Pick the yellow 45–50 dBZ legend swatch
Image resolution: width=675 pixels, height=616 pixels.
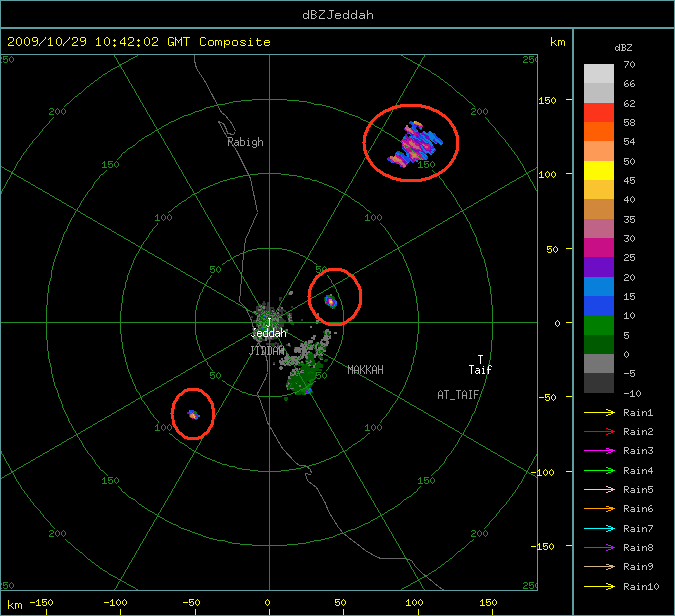click(x=599, y=171)
